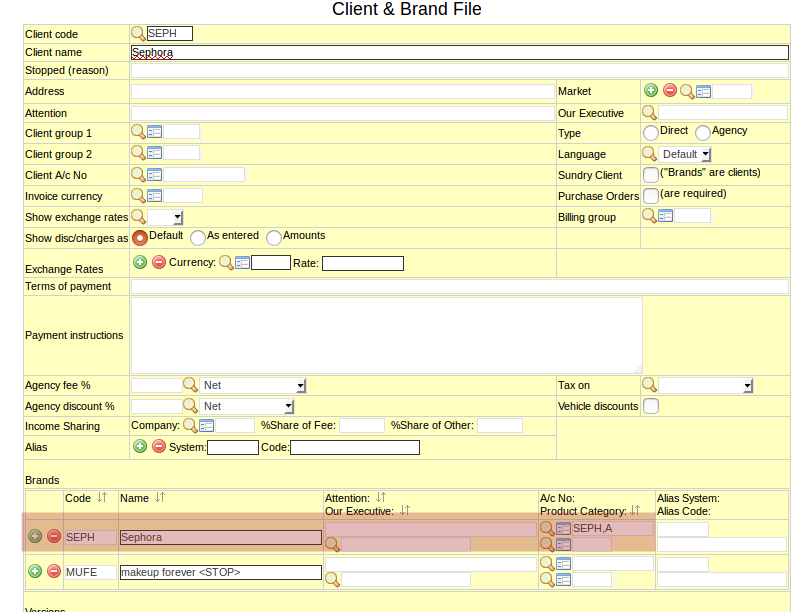Screen dimensions: 795x612
Task: Click the MUFE brand code field
Action: (x=90, y=572)
